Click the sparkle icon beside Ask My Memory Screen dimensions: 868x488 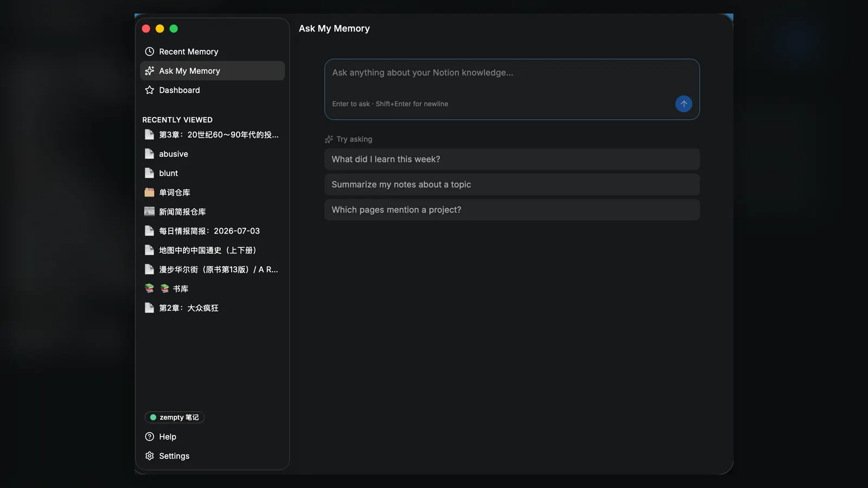coord(150,71)
